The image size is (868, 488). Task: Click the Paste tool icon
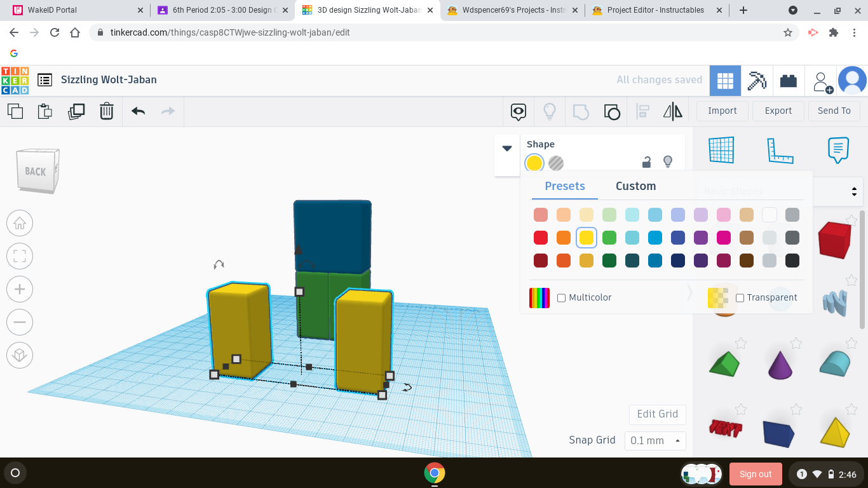[x=45, y=111]
